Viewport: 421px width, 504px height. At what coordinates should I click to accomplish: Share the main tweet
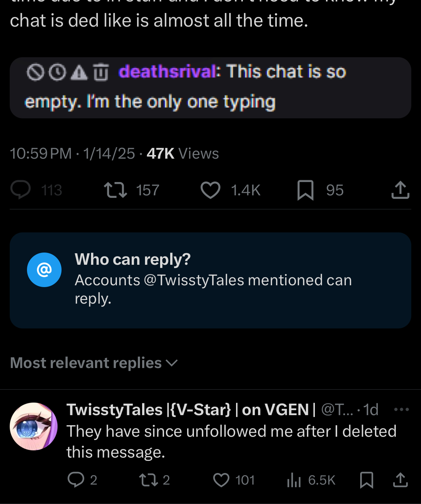pyautogui.click(x=400, y=190)
